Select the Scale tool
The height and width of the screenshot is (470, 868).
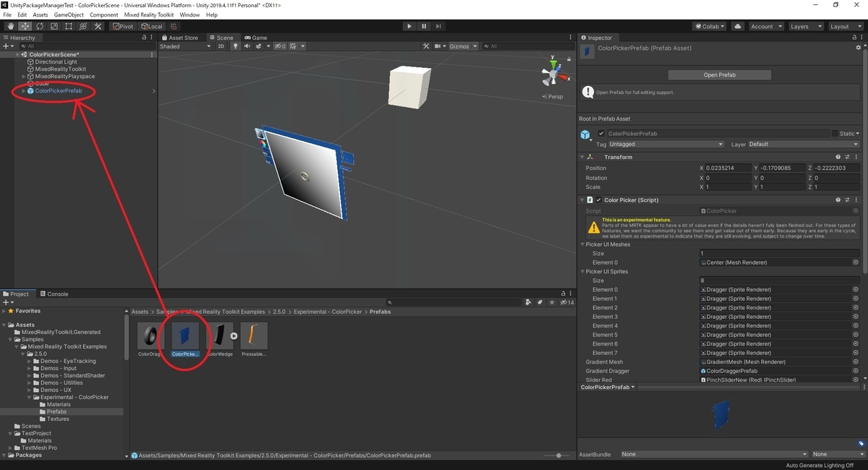click(x=54, y=27)
